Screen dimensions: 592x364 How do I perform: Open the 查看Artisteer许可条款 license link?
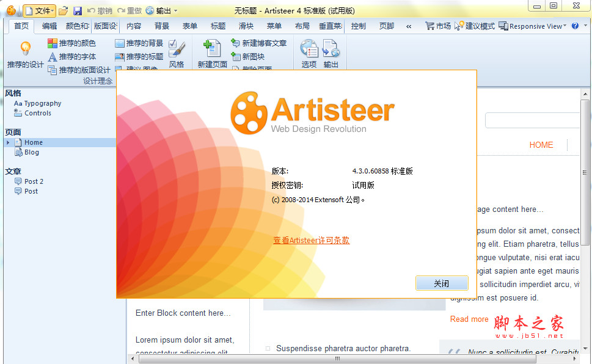click(311, 241)
